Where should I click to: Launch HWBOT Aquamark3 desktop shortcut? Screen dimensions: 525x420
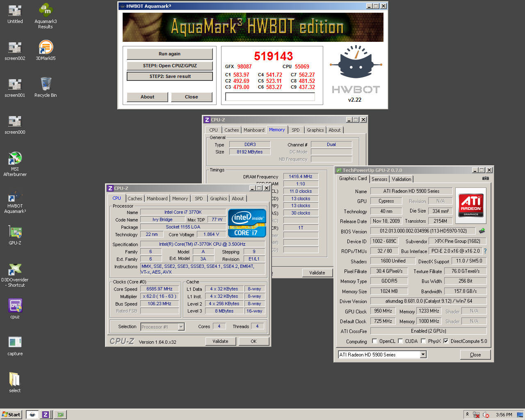(15, 201)
